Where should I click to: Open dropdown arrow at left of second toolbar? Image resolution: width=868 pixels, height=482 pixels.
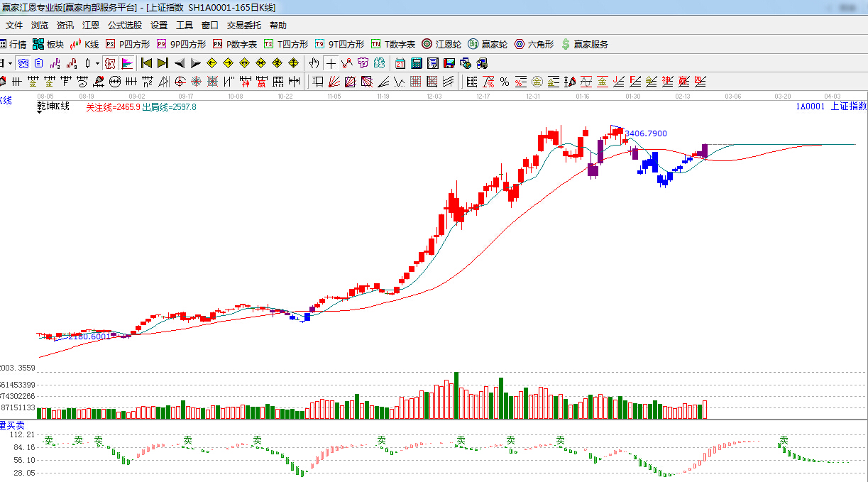[10, 63]
